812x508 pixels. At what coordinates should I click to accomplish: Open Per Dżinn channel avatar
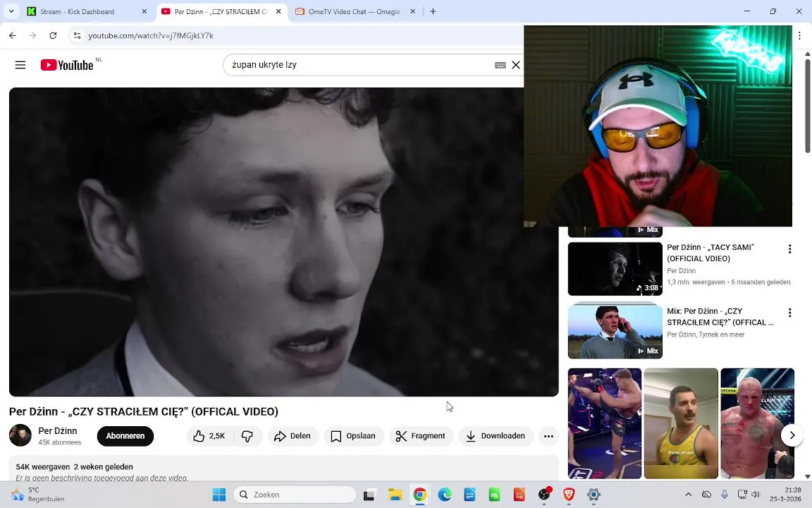tap(20, 435)
